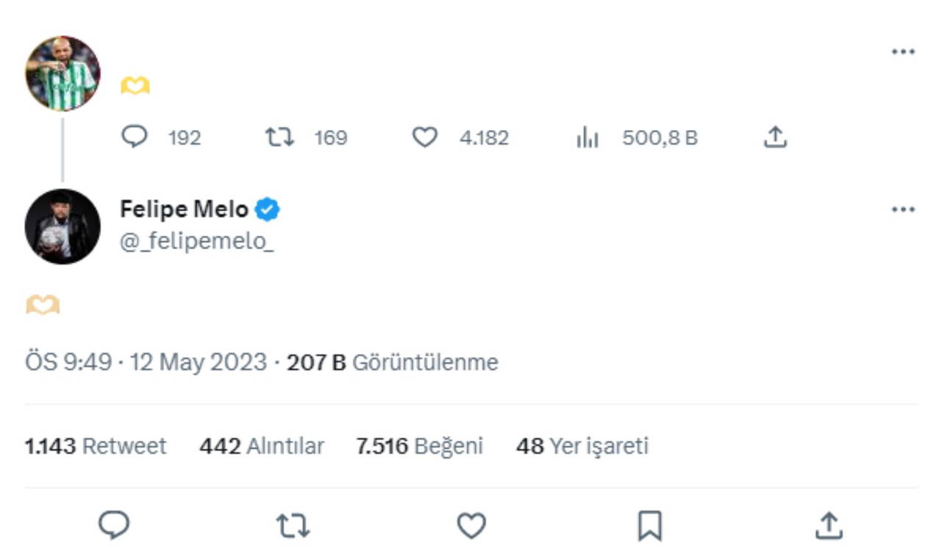941x560 pixels.
Task: Open more options on the top tweet
Action: [x=903, y=52]
